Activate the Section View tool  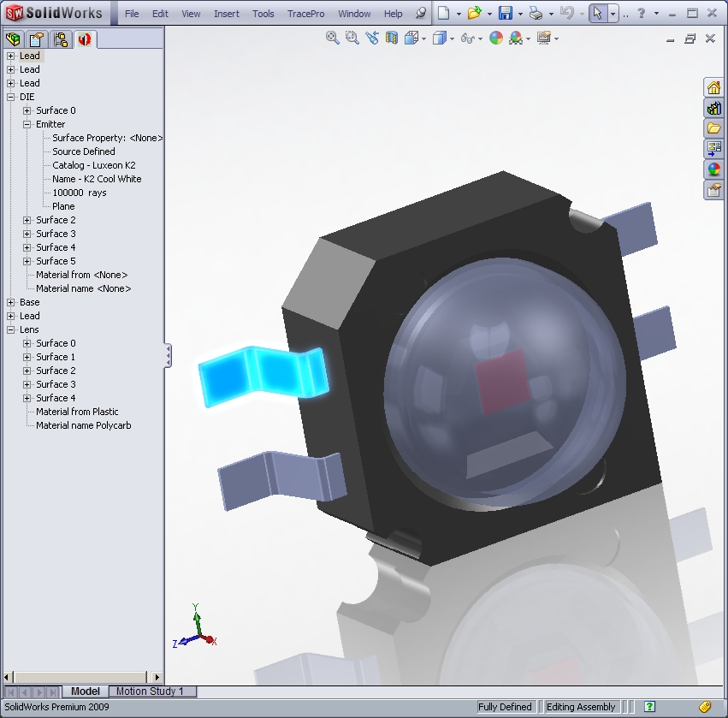coord(390,38)
